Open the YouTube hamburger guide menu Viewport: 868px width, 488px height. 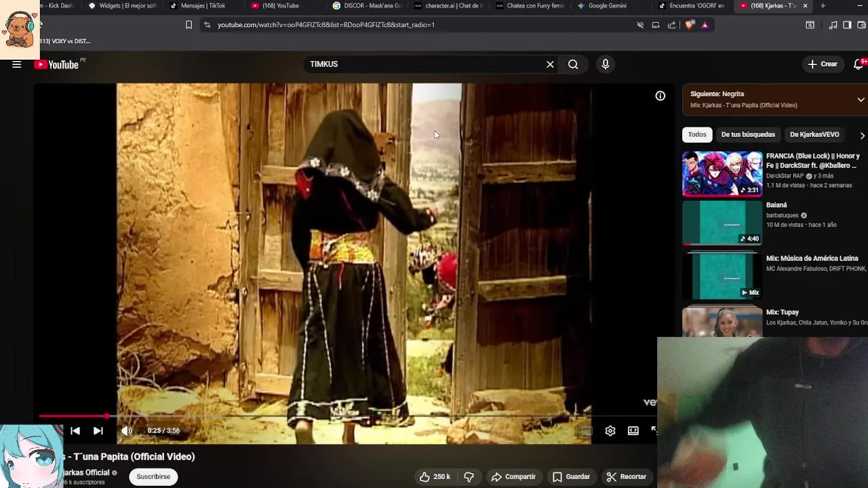click(x=17, y=64)
